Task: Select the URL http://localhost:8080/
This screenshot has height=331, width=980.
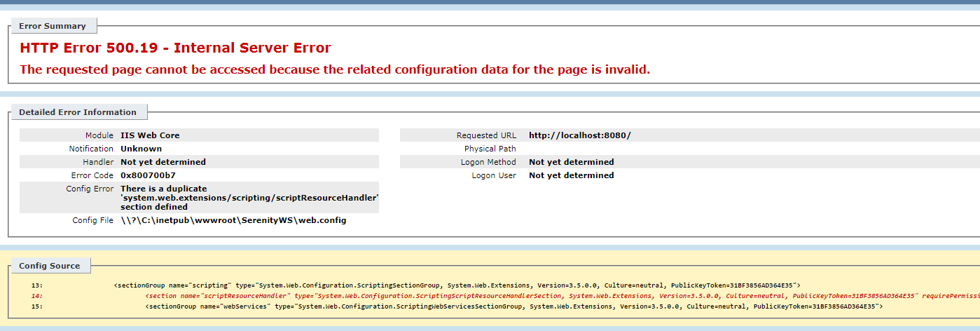Action: (x=580, y=135)
